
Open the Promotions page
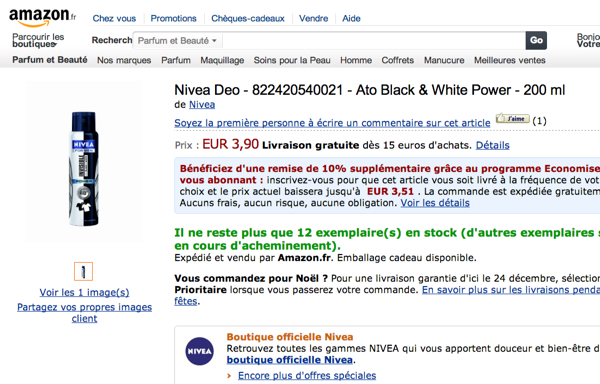[x=173, y=18]
